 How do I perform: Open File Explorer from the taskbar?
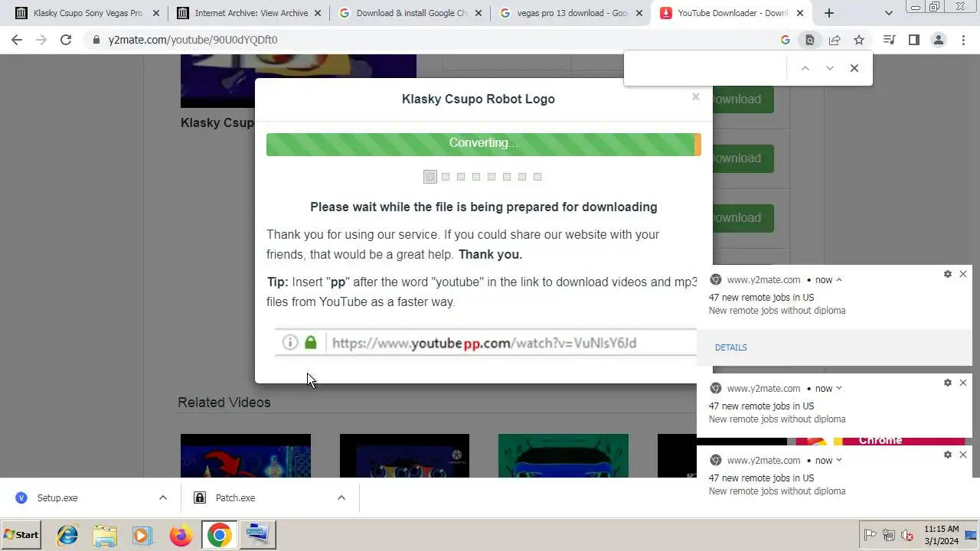pyautogui.click(x=105, y=535)
